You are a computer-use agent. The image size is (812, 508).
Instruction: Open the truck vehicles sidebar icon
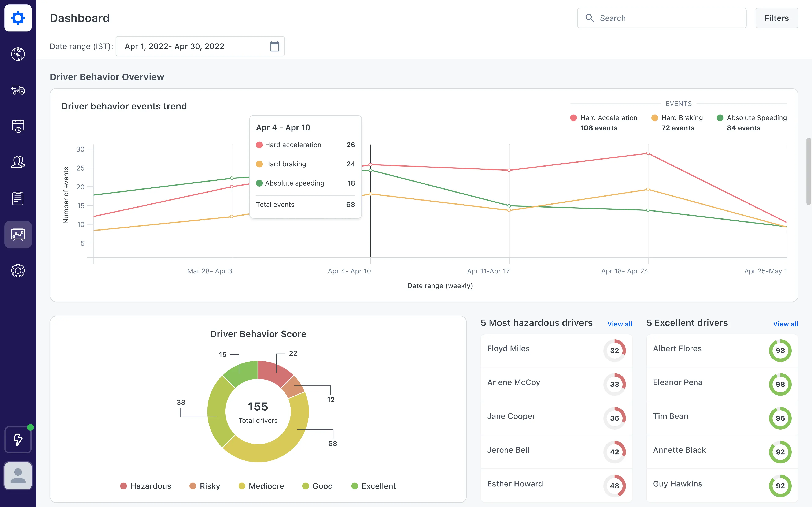18,90
